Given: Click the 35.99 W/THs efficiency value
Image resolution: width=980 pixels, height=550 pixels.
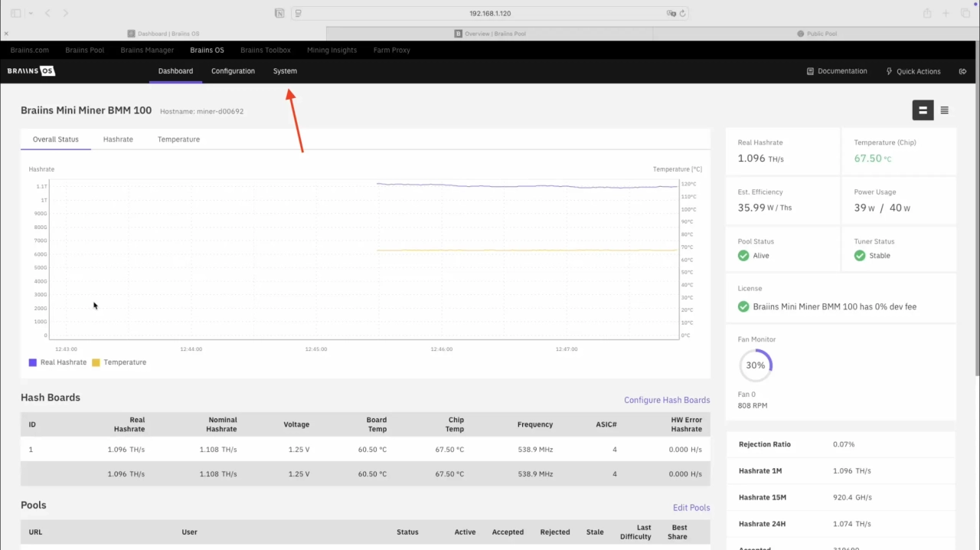Looking at the screenshot, I should (x=765, y=208).
